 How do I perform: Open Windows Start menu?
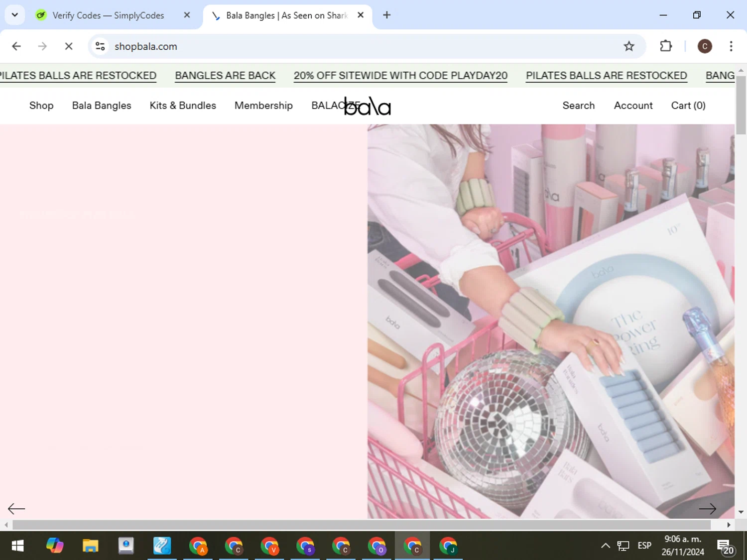[17, 546]
